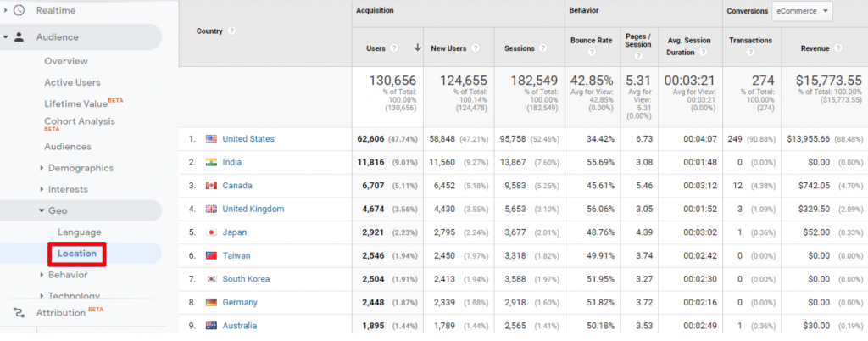Open the India country link
Screen dimensions: 868x341
pyautogui.click(x=232, y=162)
